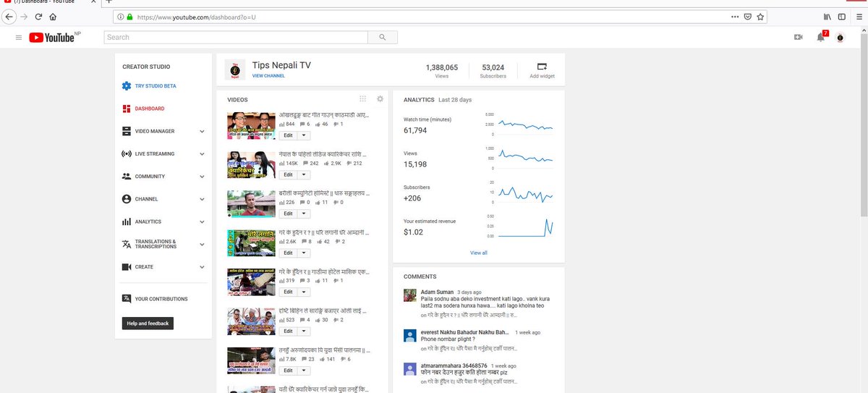Open Videos widget settings gear
Image resolution: width=868 pixels, height=393 pixels.
point(380,99)
